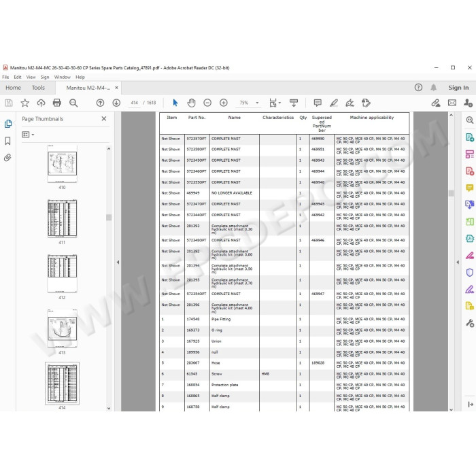Open the Bookmarks panel icon
Screen dimensions: 476x476
point(8,141)
